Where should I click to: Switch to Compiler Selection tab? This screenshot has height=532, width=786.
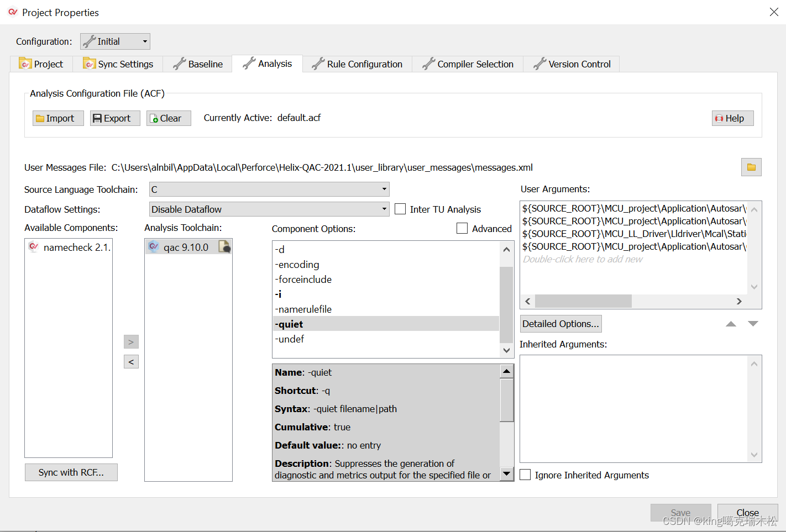(468, 64)
